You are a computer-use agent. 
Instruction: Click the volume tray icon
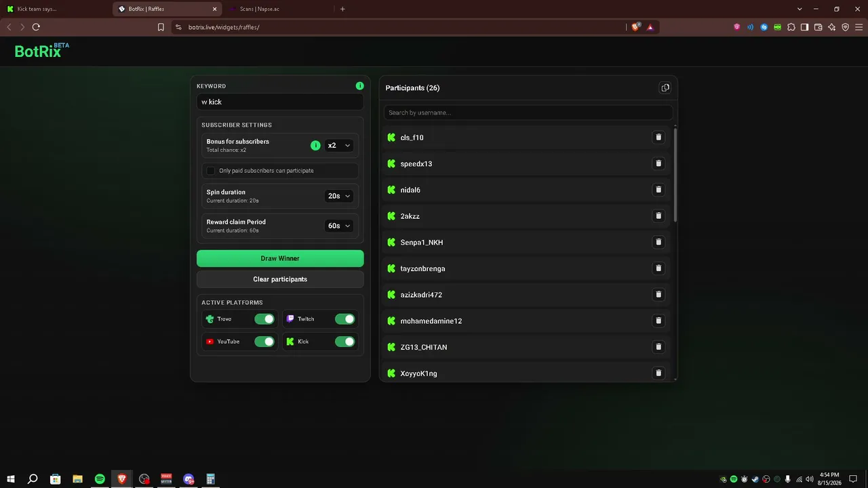(x=810, y=479)
